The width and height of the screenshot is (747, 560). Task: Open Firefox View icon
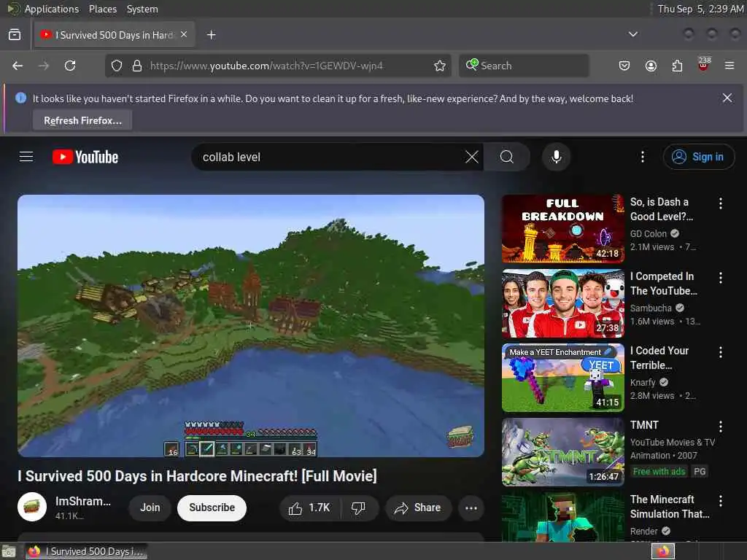point(15,34)
